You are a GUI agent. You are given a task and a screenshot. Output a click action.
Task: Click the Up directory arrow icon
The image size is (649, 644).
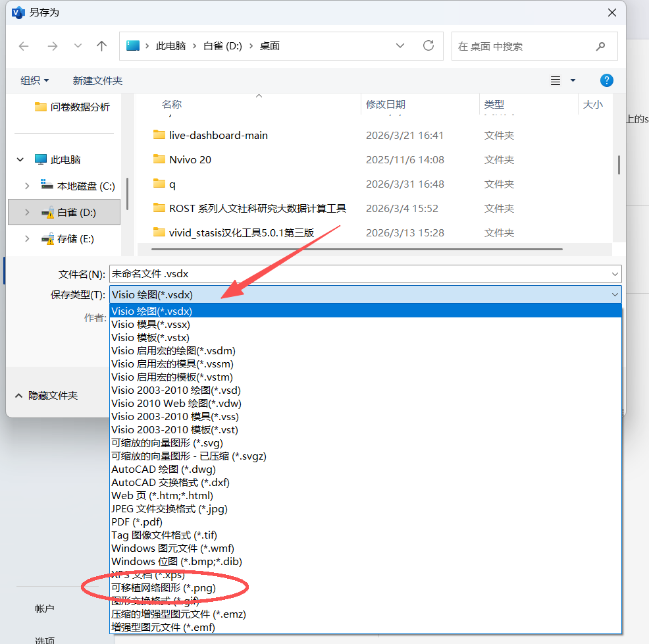(x=101, y=46)
